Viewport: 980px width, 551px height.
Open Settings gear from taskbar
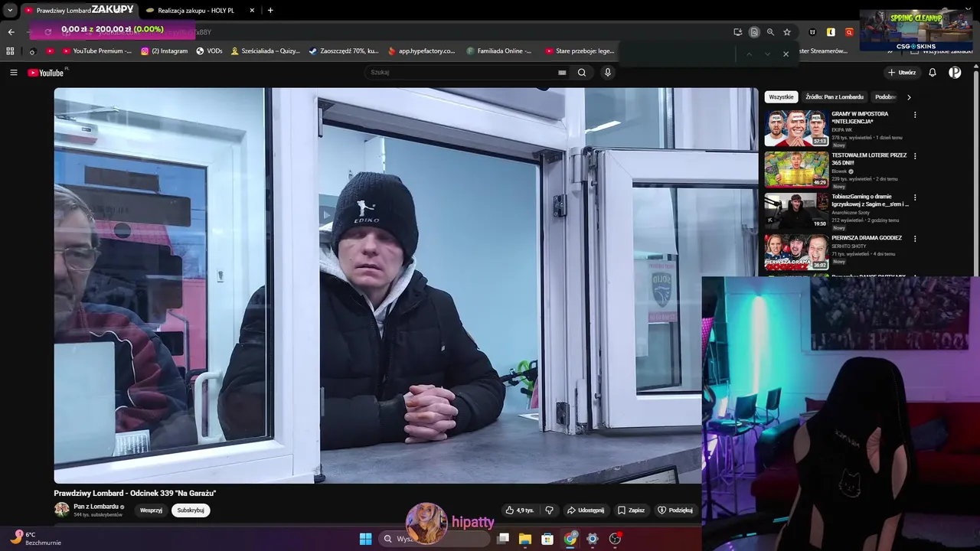coord(593,539)
